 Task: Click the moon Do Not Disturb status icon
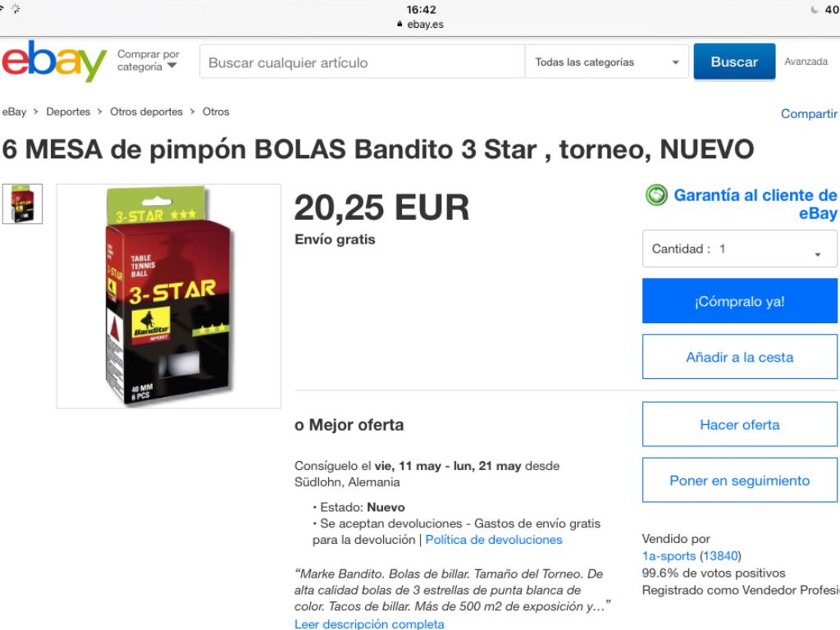point(815,10)
